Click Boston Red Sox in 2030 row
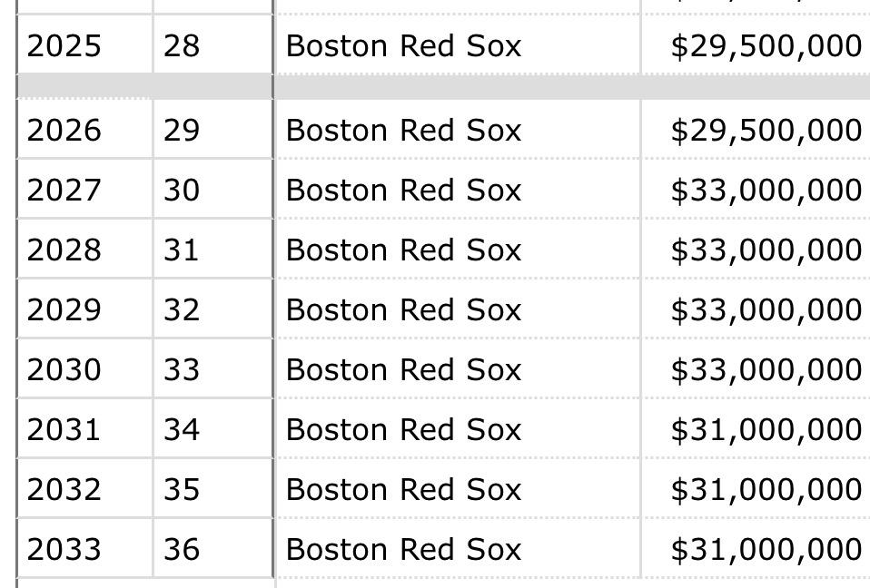 click(x=403, y=369)
